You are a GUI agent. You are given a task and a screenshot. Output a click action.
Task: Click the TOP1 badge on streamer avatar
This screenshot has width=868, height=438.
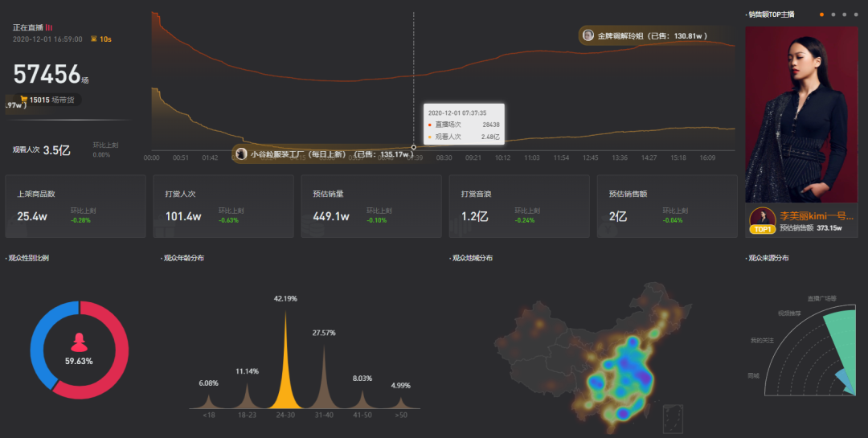click(762, 229)
